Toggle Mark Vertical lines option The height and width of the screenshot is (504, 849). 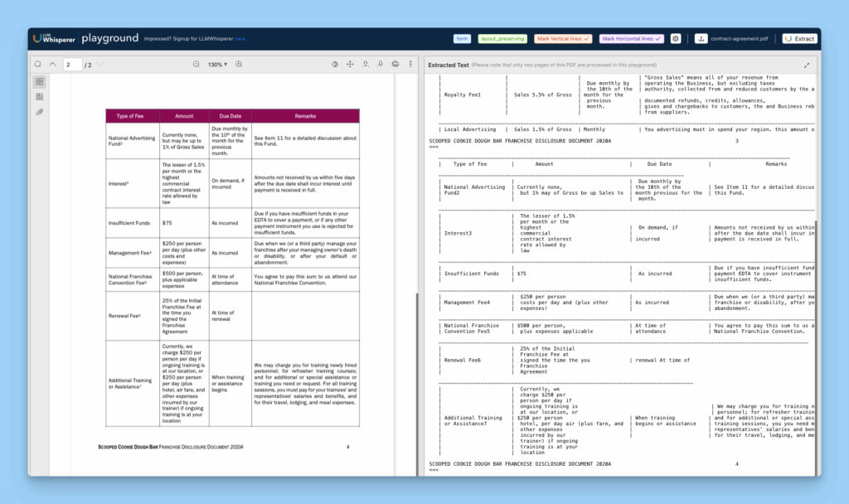pyautogui.click(x=563, y=39)
